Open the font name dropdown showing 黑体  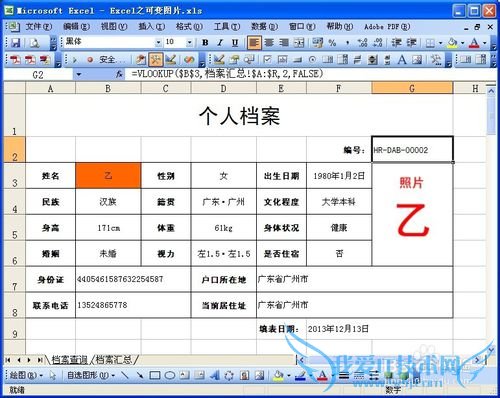pos(158,42)
